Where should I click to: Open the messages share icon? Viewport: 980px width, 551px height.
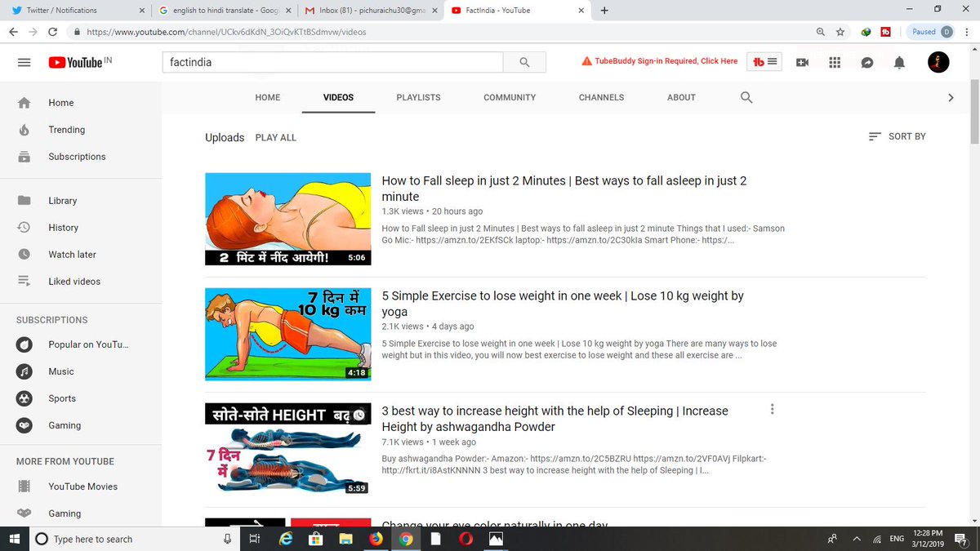point(867,63)
